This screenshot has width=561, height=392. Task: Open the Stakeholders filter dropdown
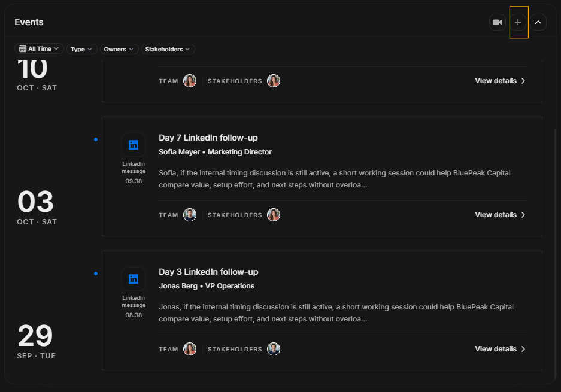coord(168,49)
